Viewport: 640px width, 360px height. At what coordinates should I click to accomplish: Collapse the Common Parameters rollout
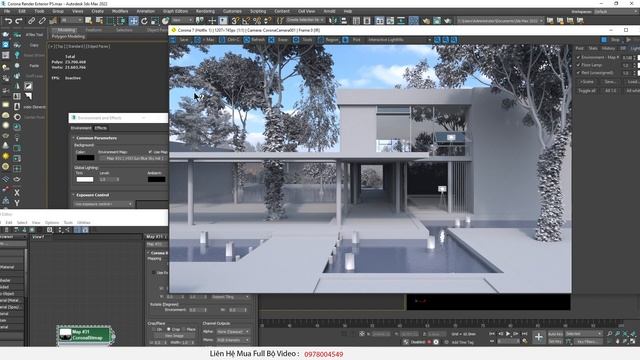(x=96, y=138)
